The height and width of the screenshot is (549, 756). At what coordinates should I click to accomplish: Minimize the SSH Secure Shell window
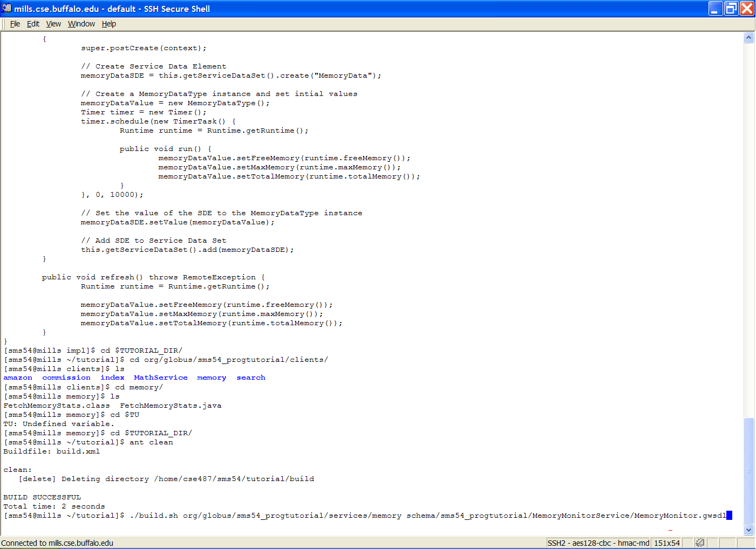click(x=716, y=8)
